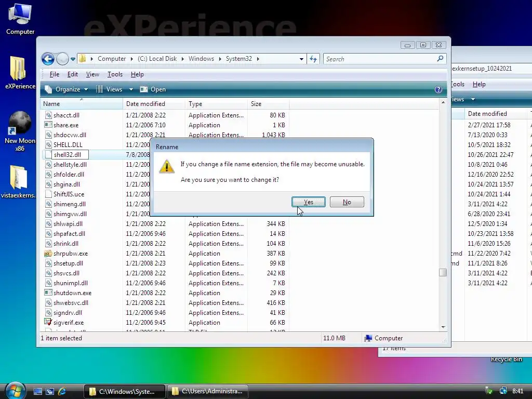Sort by the Size column header
Image resolution: width=532 pixels, height=399 pixels.
coord(268,104)
